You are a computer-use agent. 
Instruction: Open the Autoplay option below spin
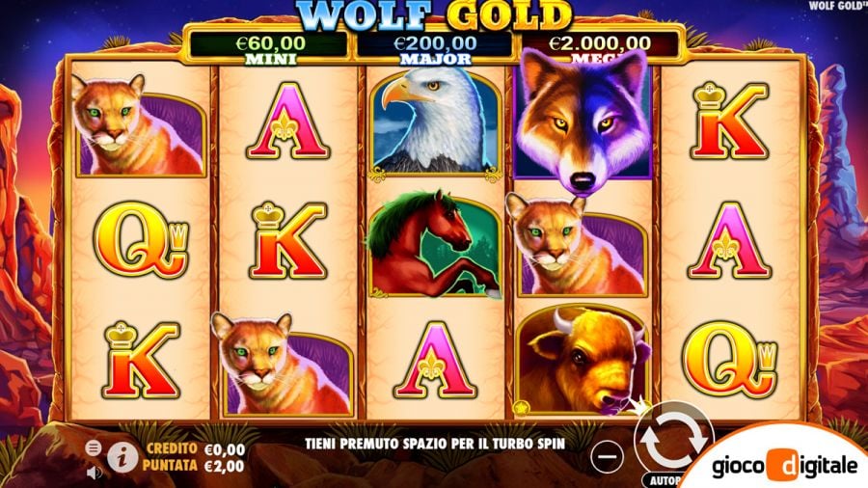pyautogui.click(x=663, y=480)
